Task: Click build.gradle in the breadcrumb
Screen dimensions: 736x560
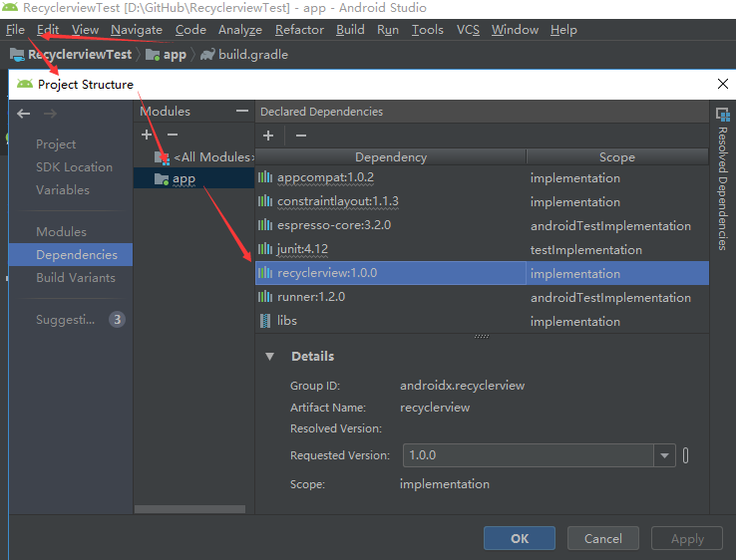Action: click(253, 55)
